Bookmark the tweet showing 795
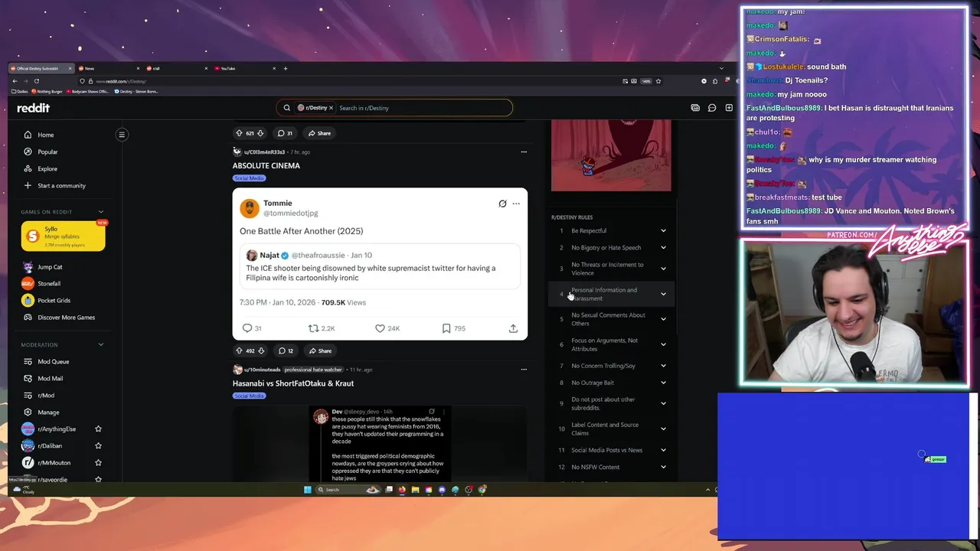The image size is (980, 551). point(446,328)
